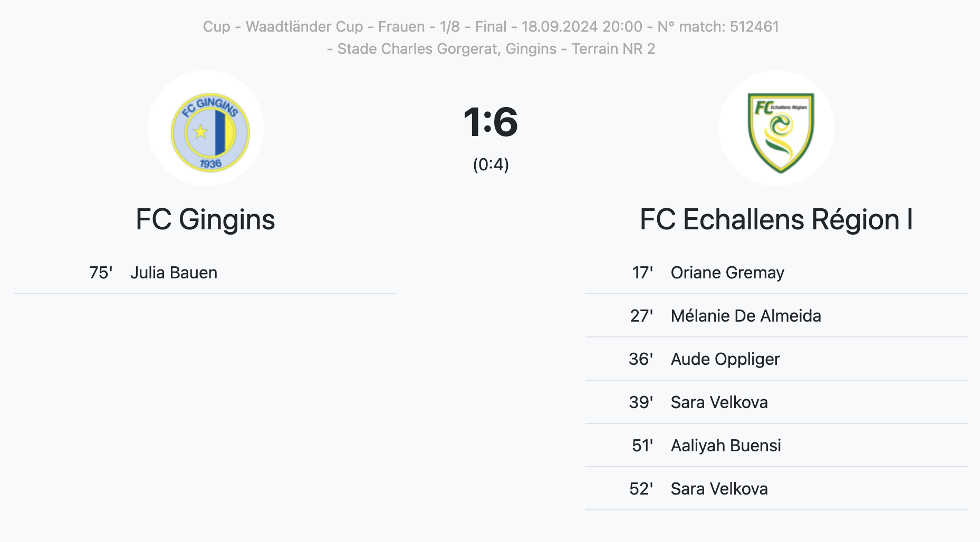
Task: Click the 1:6 final score
Action: [x=491, y=122]
